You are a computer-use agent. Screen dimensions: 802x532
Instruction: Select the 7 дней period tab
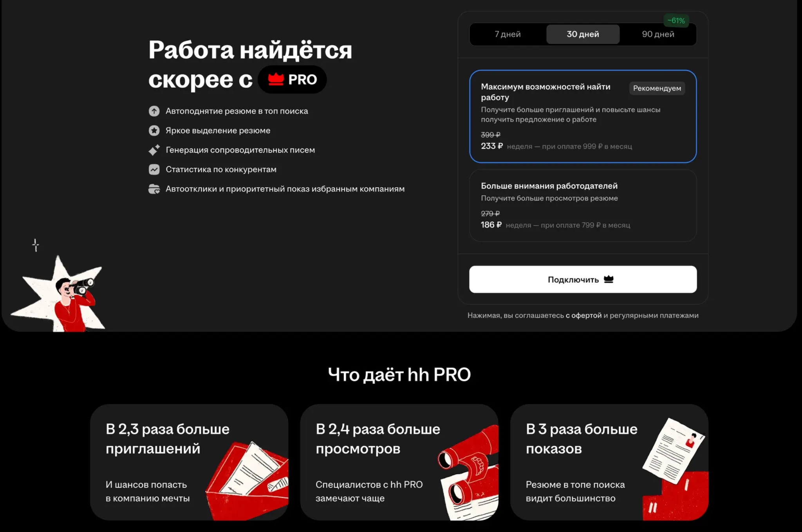(x=508, y=34)
